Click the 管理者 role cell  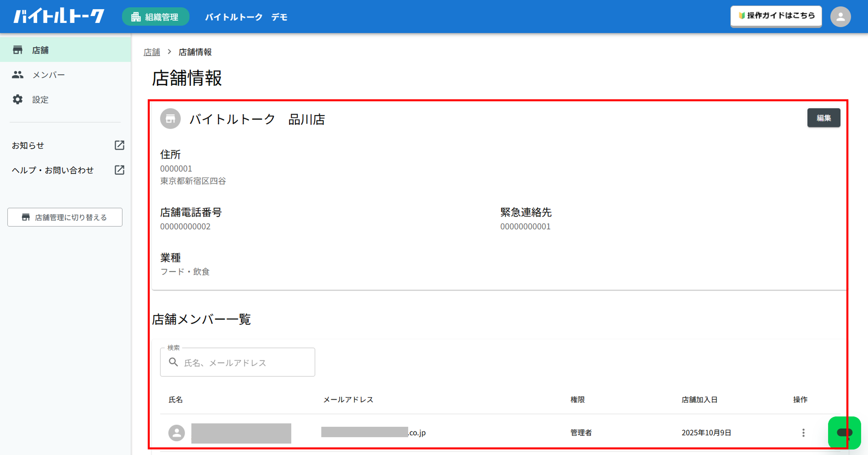[x=581, y=433]
